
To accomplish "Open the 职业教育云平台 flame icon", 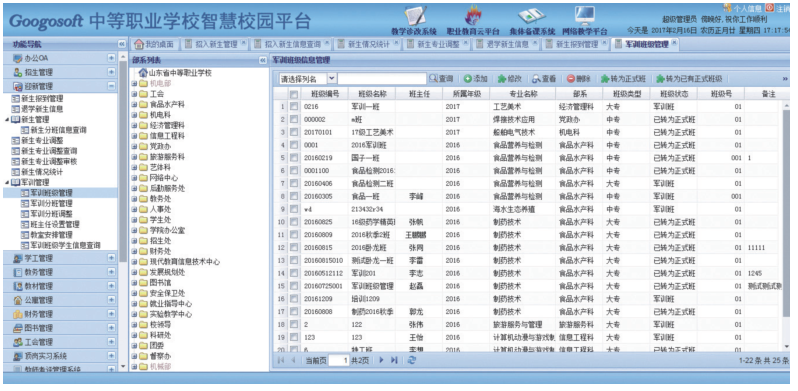I will point(473,16).
